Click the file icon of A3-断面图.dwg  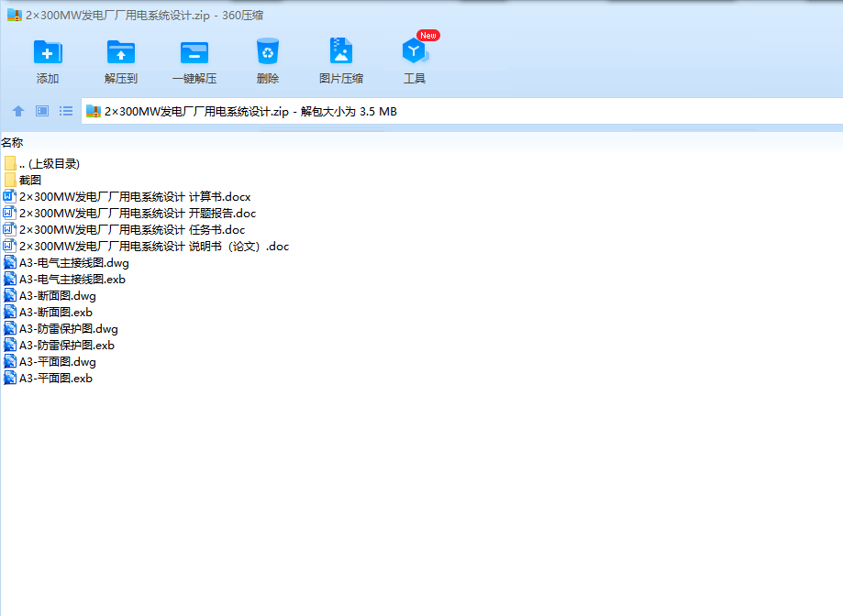tap(10, 295)
